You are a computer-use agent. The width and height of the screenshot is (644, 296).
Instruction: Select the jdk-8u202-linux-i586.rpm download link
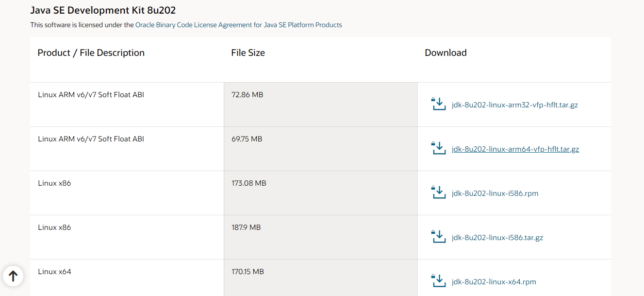click(x=495, y=193)
